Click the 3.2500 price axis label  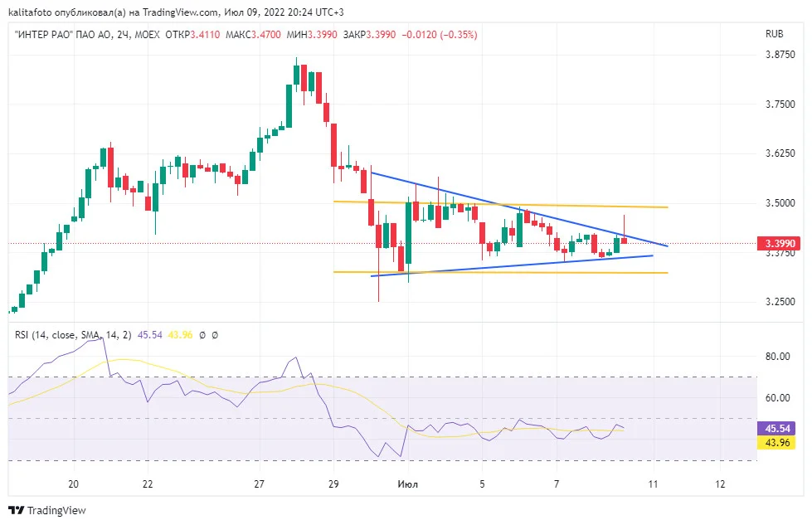point(780,302)
